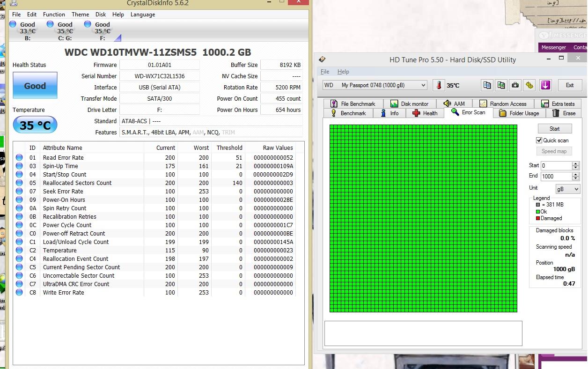Open CrystalDiskInfo Disk menu
This screenshot has width=588, height=369.
click(x=101, y=15)
